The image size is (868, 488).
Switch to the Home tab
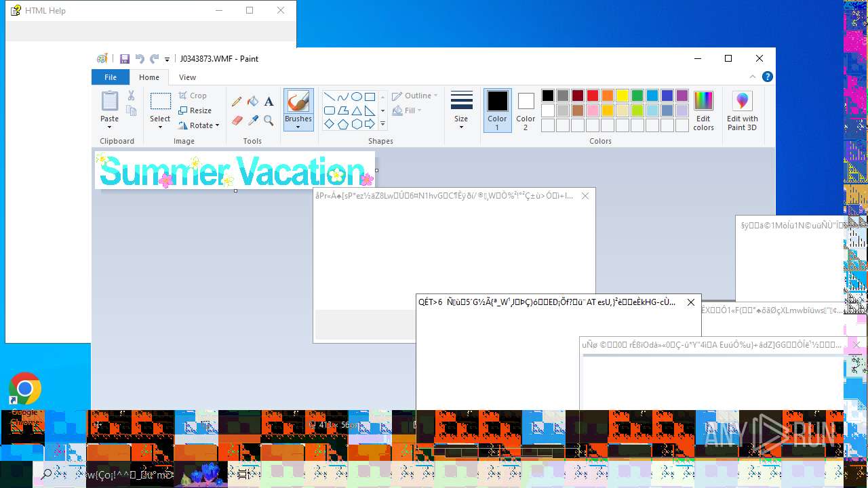[149, 77]
